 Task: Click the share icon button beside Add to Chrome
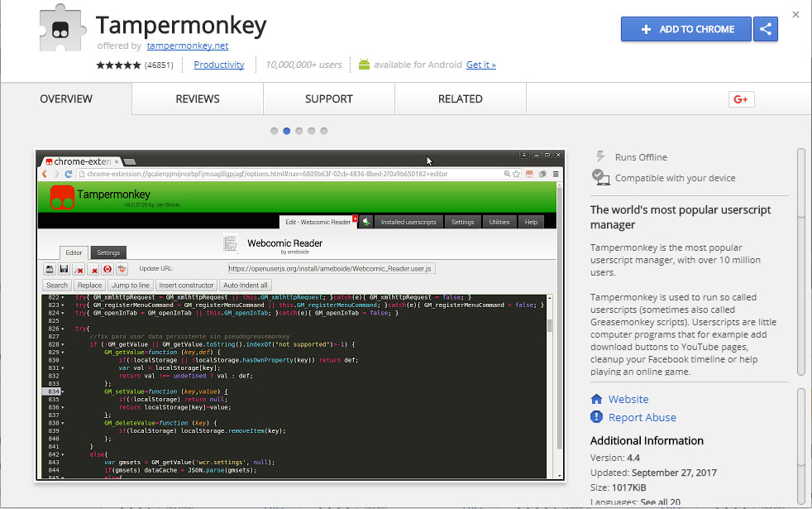point(766,29)
